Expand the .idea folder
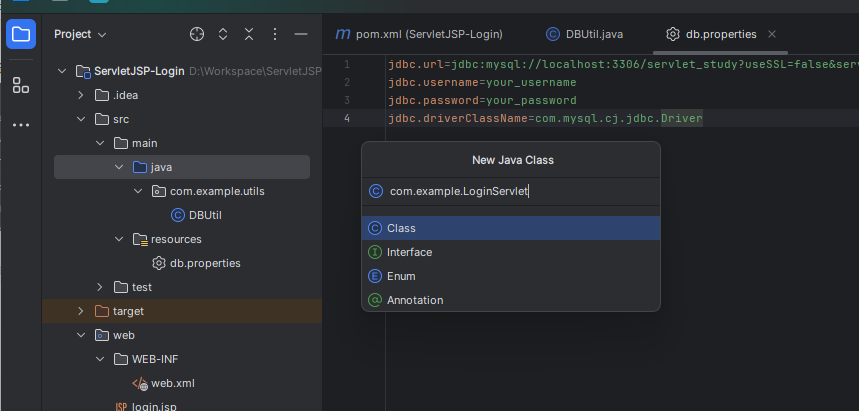This screenshot has width=859, height=411. pos(81,96)
